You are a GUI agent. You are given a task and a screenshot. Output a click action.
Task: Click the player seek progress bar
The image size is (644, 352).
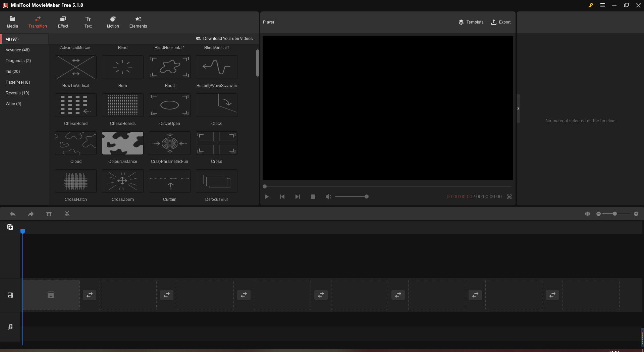pyautogui.click(x=388, y=186)
